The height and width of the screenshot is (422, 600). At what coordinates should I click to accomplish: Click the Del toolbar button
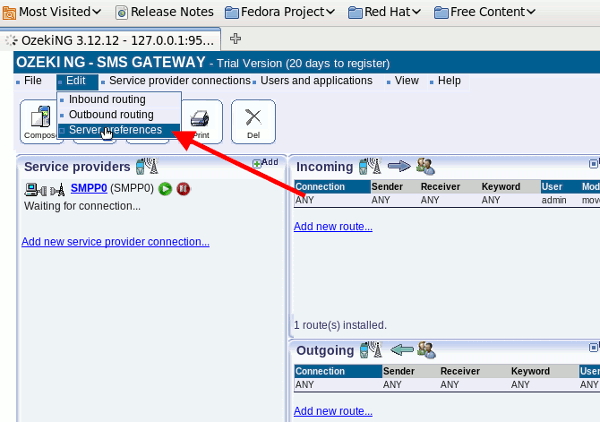pos(253,122)
